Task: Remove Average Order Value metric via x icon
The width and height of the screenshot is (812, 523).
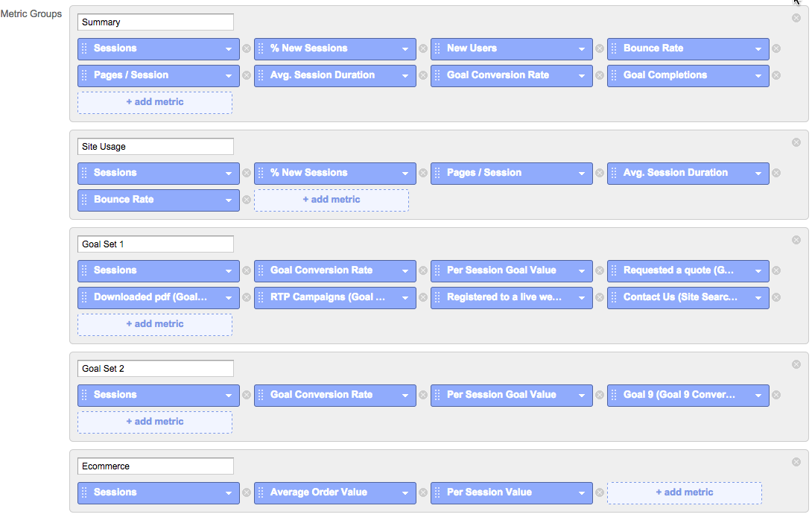Action: coord(423,493)
